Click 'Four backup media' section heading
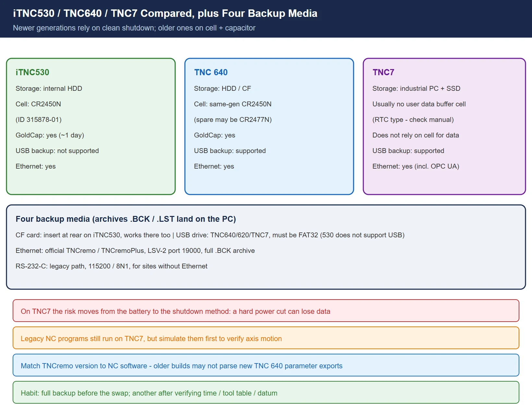Image resolution: width=532 pixels, height=415 pixels. pyautogui.click(x=126, y=219)
